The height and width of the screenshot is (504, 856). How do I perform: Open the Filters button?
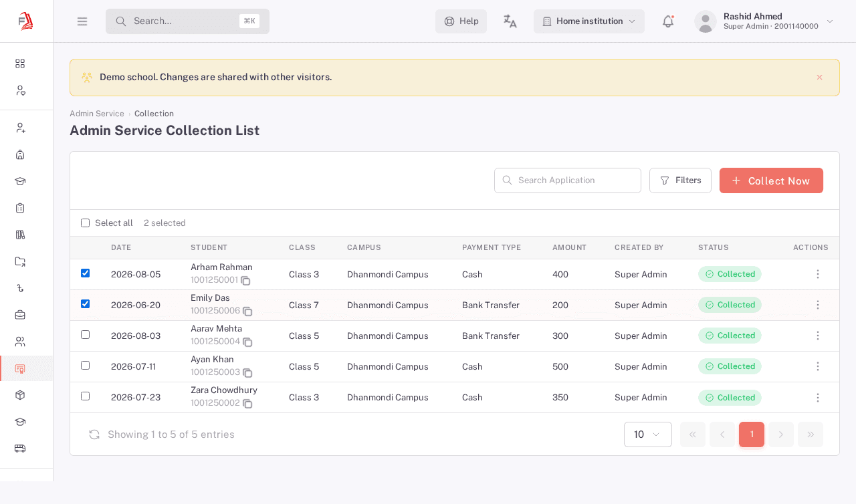coord(680,180)
